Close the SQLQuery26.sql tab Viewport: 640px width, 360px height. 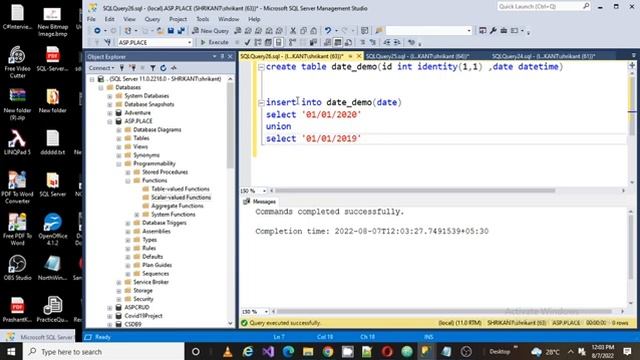359,56
